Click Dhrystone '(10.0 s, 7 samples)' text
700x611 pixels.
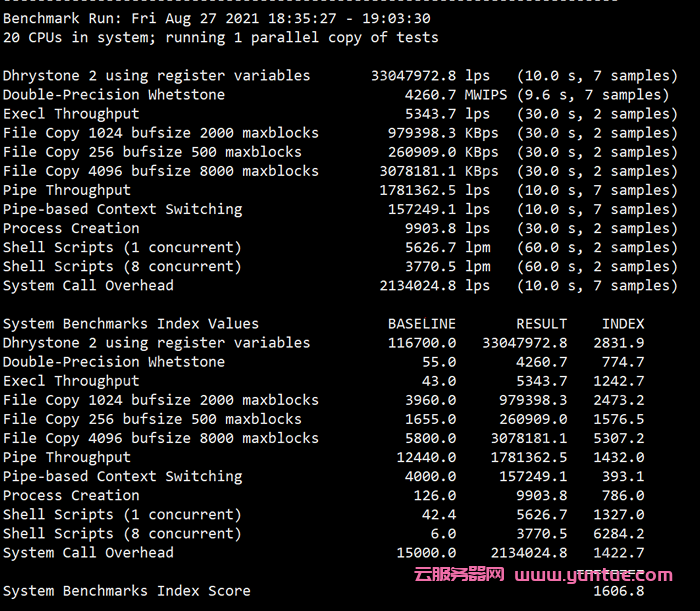[x=597, y=76]
